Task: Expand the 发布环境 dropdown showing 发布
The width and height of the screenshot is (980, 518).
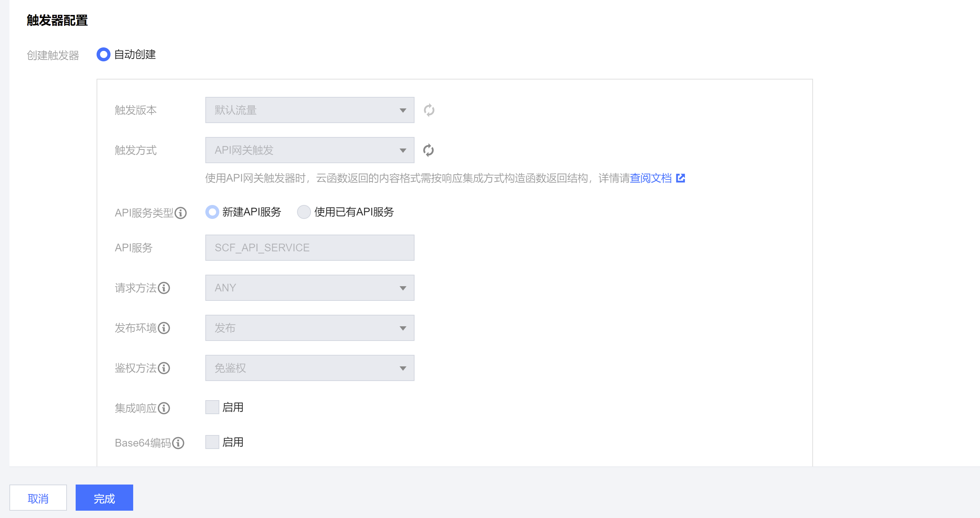Action: coord(310,328)
